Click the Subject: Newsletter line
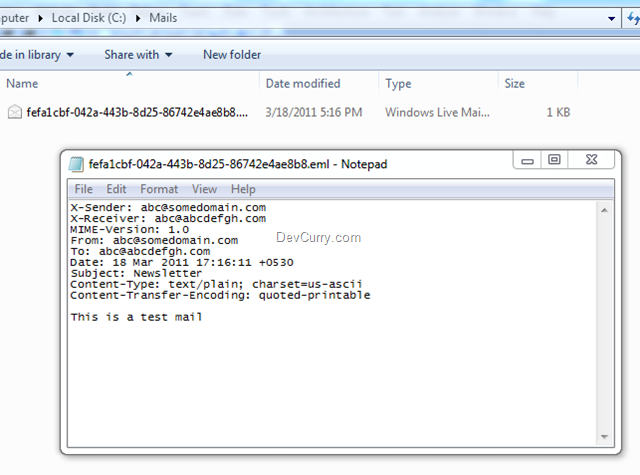640x475 pixels. pos(136,273)
